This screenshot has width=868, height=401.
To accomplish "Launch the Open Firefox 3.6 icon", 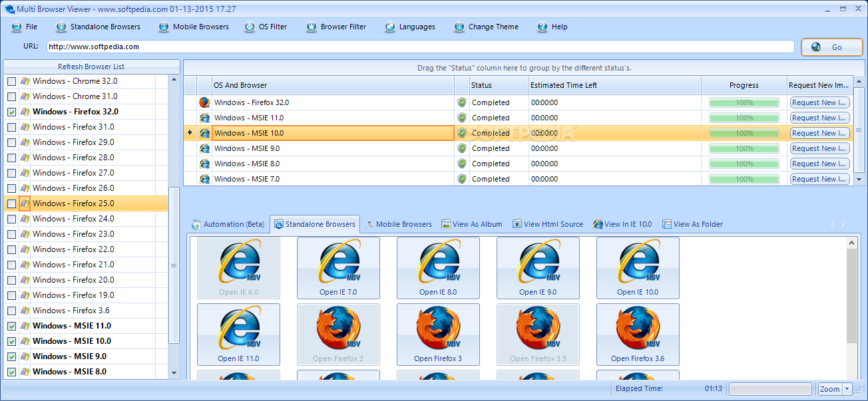I will coord(638,334).
